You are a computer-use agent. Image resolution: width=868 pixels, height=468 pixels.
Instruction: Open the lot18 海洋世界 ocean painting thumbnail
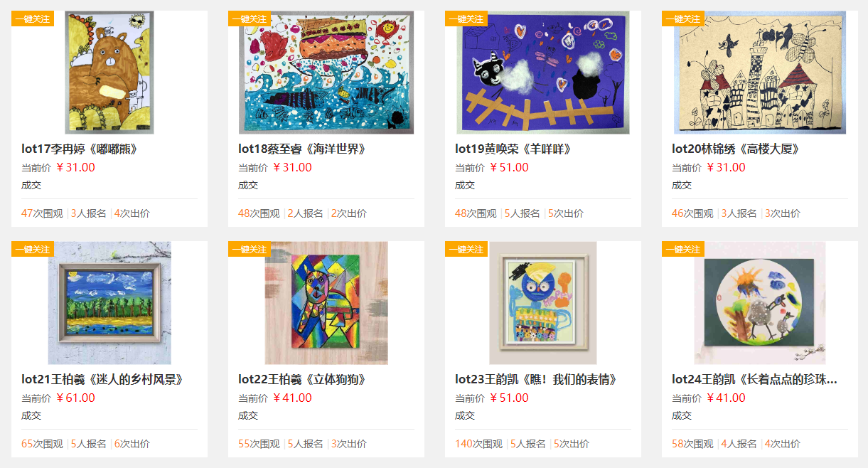click(326, 73)
